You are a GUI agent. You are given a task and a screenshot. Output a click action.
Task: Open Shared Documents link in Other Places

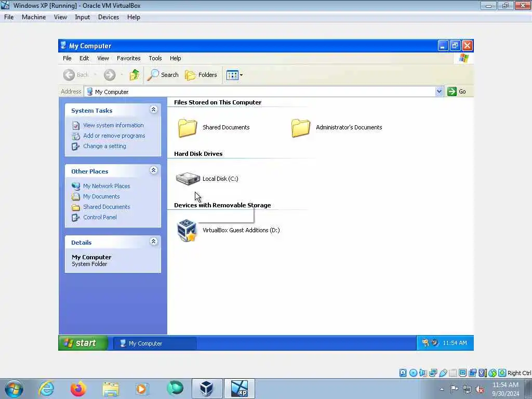click(107, 207)
